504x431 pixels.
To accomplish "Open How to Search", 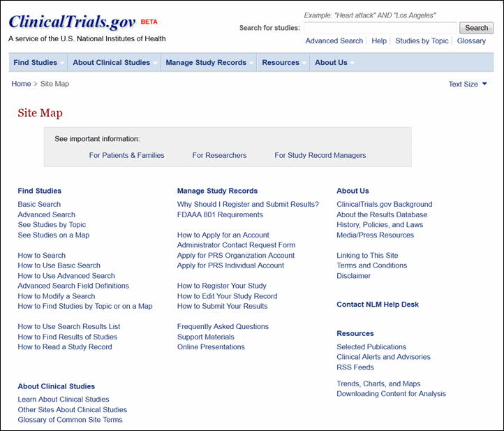I will point(41,256).
